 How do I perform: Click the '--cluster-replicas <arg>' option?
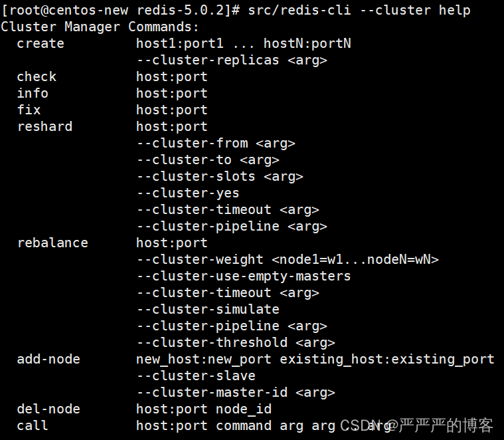(x=232, y=60)
